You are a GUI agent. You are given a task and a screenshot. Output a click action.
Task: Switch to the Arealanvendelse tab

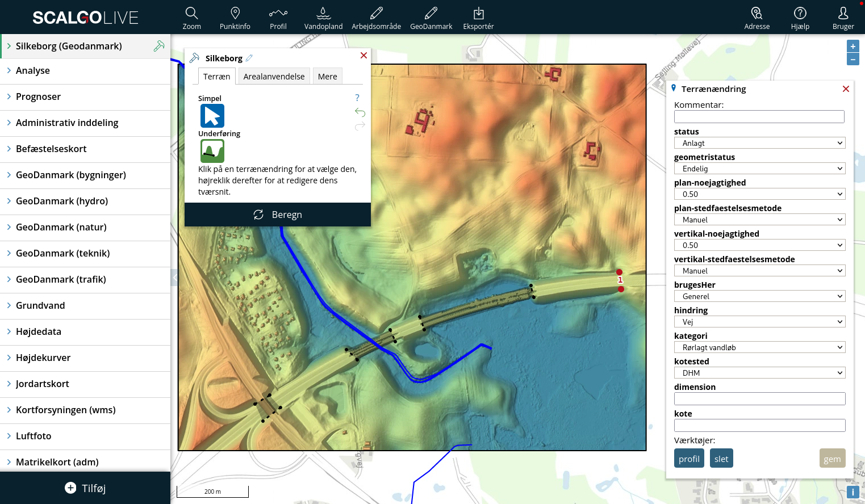tap(274, 76)
